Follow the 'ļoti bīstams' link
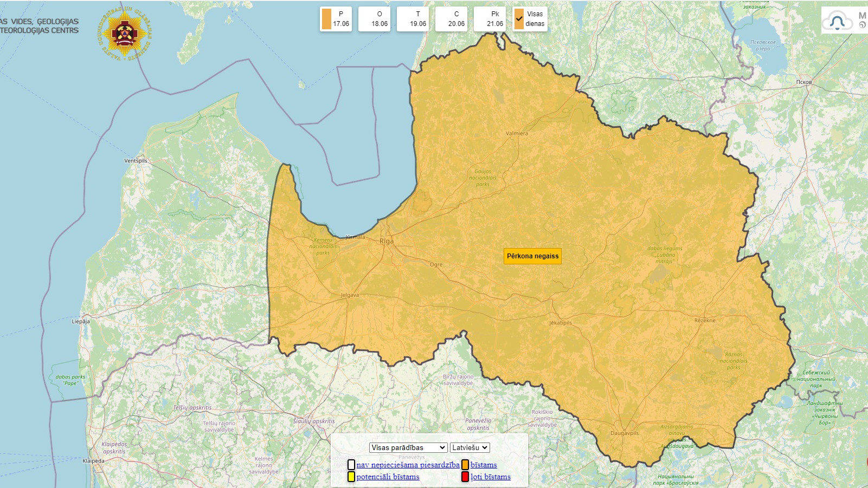Screen dimensions: 868x488 491,477
